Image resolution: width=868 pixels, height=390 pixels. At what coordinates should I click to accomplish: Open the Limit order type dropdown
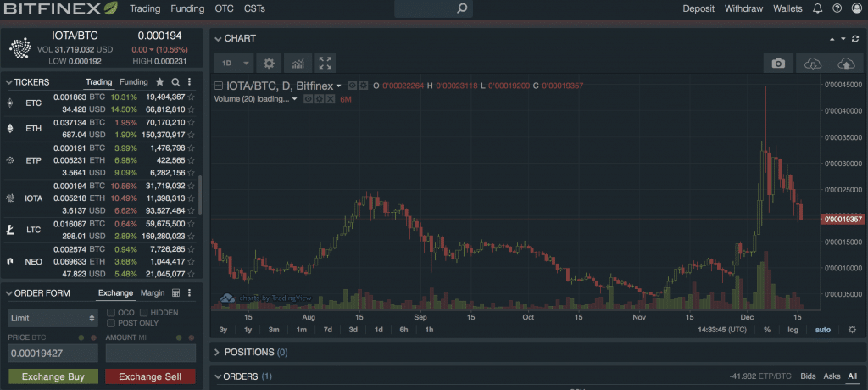click(53, 318)
